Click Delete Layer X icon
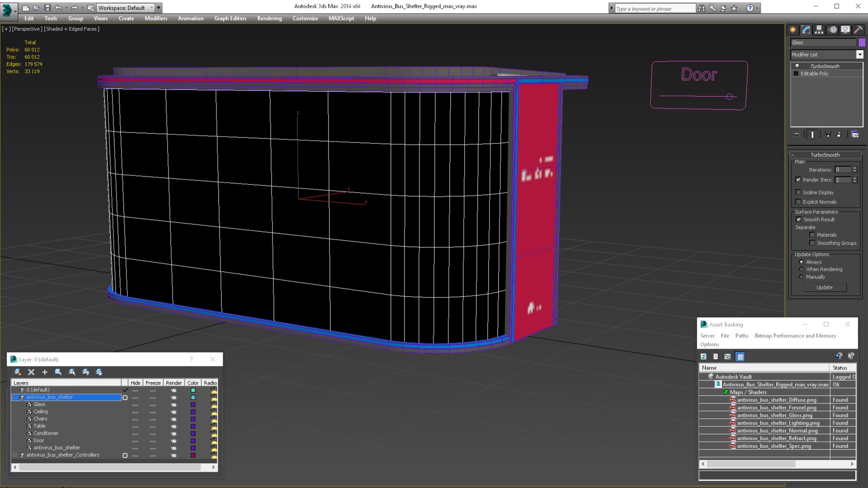This screenshot has width=868, height=488. (x=31, y=372)
